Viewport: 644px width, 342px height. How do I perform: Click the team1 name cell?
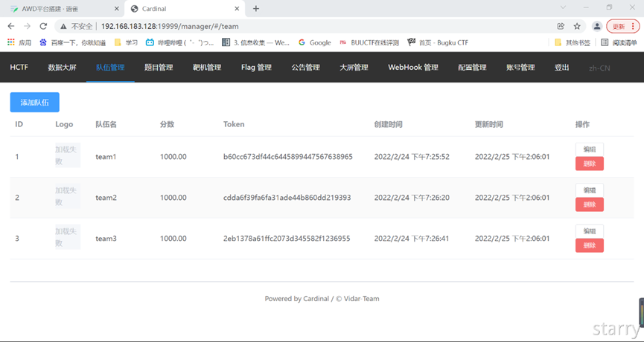106,157
